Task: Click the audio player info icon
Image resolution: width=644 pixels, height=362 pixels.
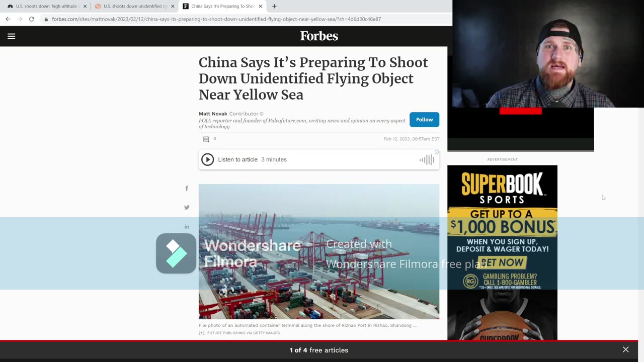Action: [437, 152]
